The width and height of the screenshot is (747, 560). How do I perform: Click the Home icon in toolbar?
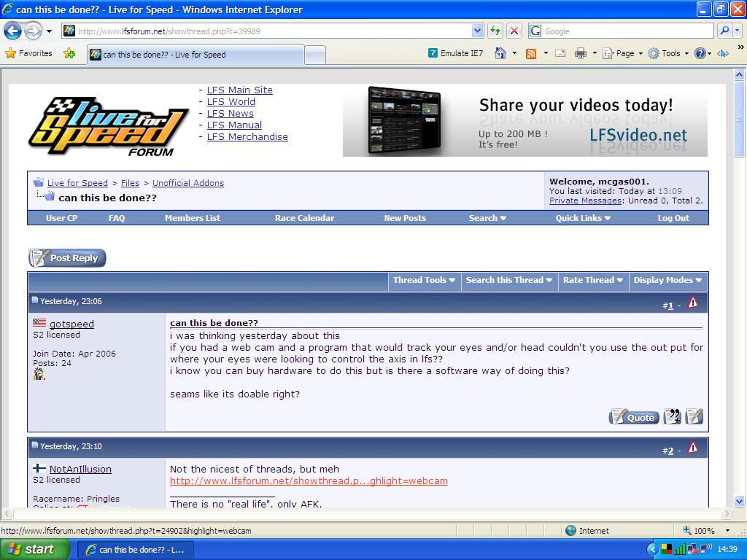pyautogui.click(x=500, y=53)
